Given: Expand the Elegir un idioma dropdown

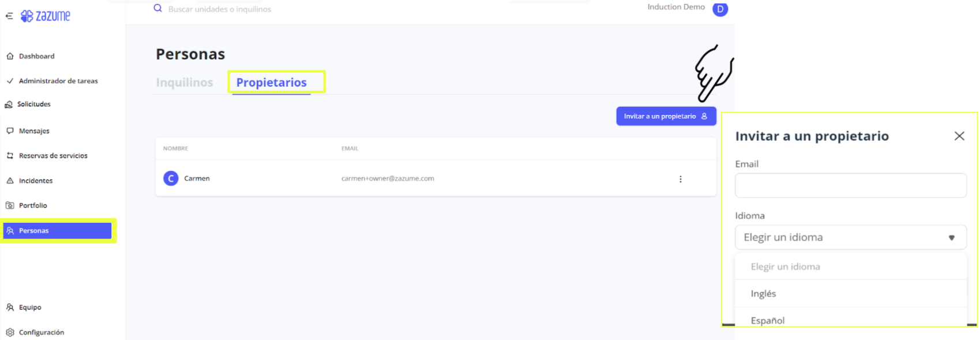Looking at the screenshot, I should pyautogui.click(x=850, y=237).
